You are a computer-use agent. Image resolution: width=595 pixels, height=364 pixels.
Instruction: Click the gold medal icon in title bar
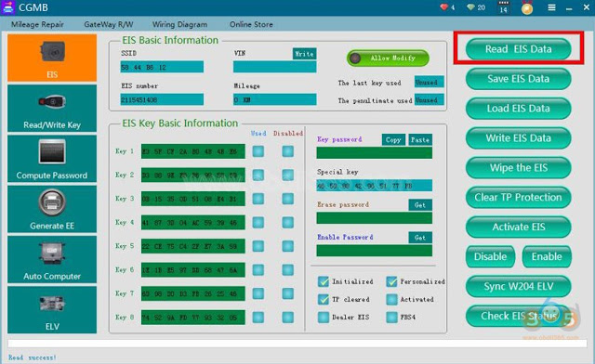527,8
